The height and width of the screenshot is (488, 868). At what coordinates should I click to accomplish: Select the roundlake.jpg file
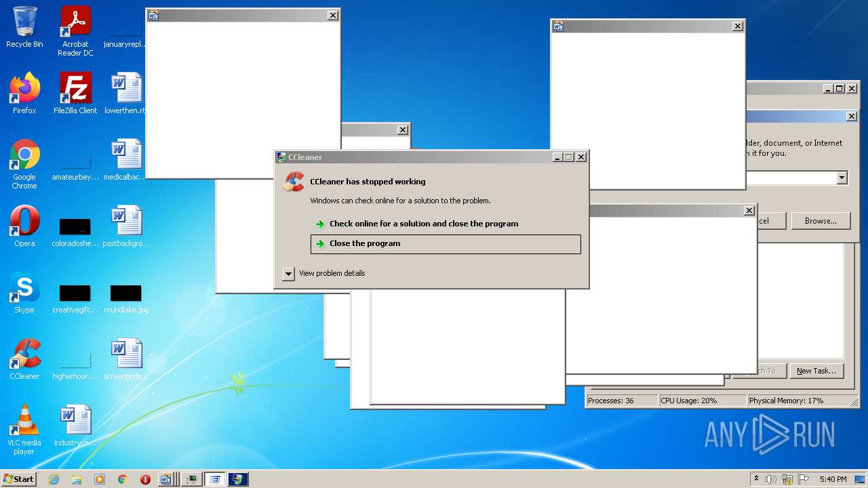(126, 298)
